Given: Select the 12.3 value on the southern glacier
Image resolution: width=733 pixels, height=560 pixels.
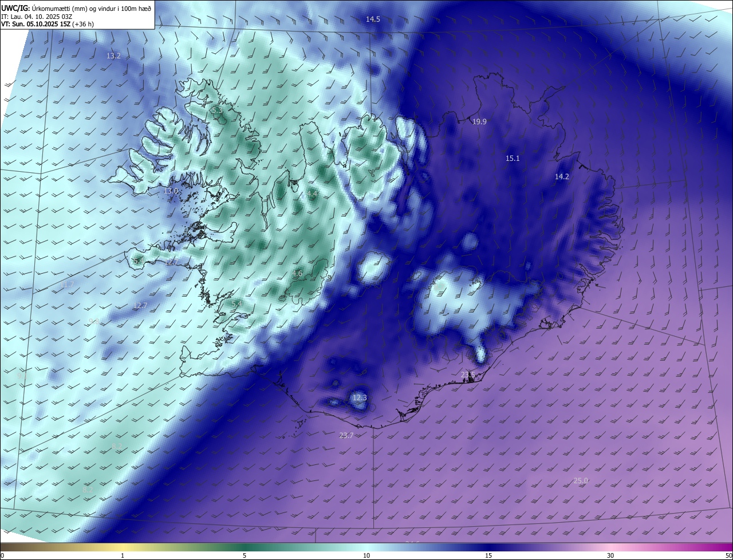Looking at the screenshot, I should click(x=359, y=398).
